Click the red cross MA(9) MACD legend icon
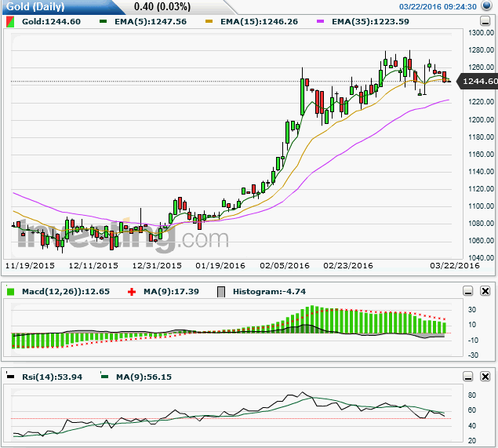Screen dimensions: 498x448 (132, 292)
